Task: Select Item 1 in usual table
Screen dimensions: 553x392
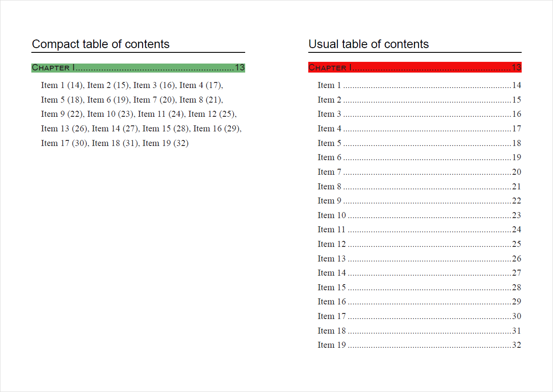Action: point(419,85)
